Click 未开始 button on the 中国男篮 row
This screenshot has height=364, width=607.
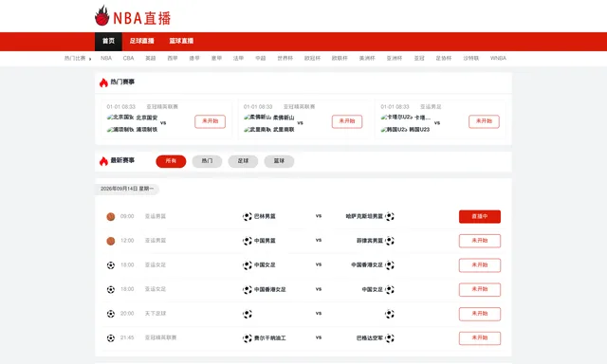pos(480,241)
